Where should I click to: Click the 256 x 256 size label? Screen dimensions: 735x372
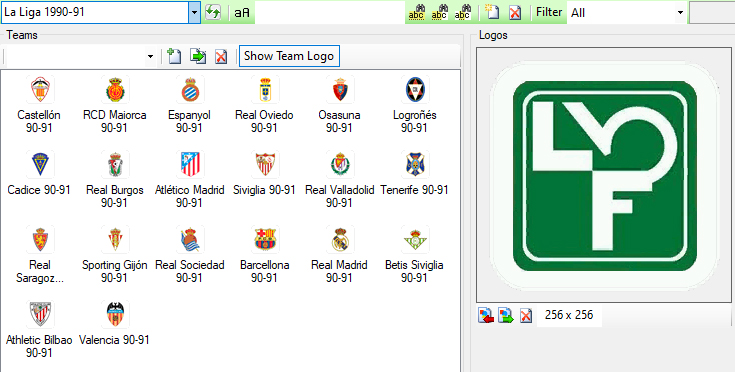coord(569,315)
